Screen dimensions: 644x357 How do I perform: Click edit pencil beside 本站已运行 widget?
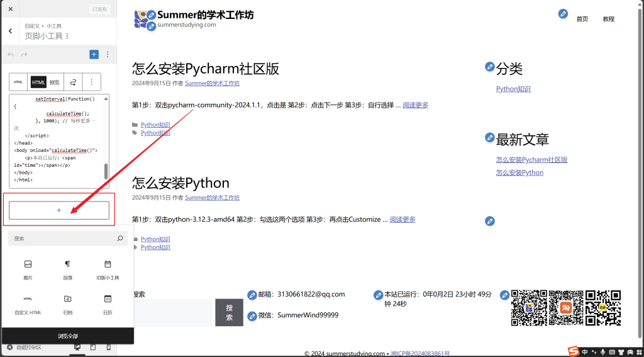pyautogui.click(x=378, y=295)
